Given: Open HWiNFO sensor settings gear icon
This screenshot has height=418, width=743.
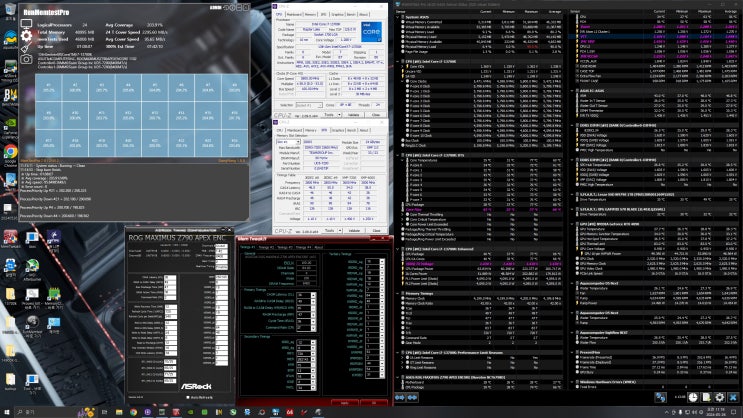Looking at the screenshot, I should (x=719, y=397).
